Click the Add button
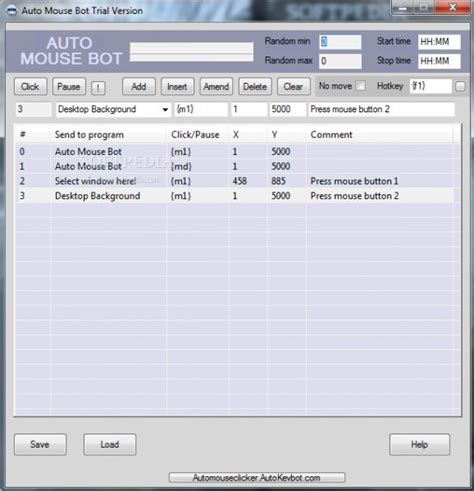Image resolution: width=474 pixels, height=491 pixels. point(139,87)
